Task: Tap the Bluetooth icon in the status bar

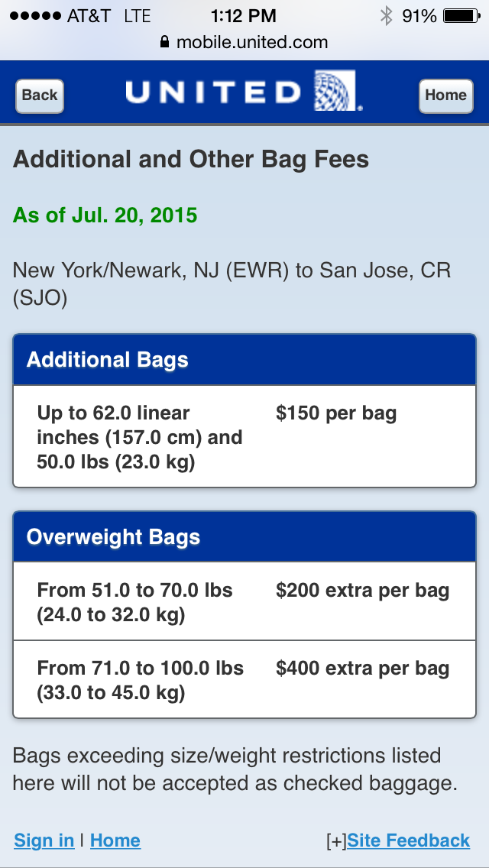Action: pos(387,15)
